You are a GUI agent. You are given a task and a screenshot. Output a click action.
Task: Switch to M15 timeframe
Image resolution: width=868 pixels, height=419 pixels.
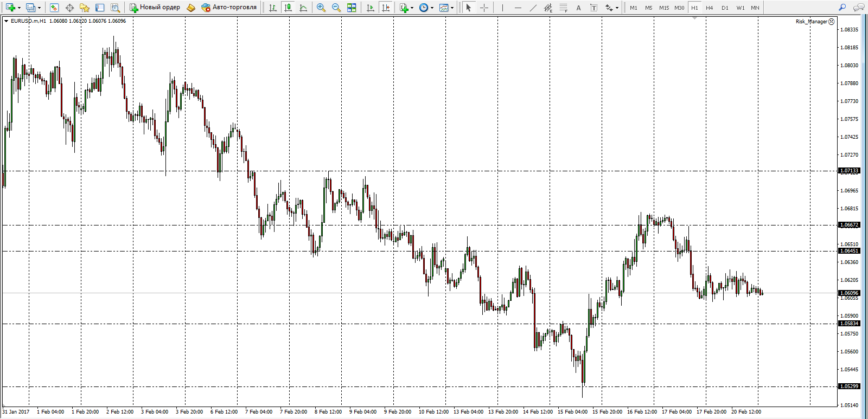tap(664, 8)
